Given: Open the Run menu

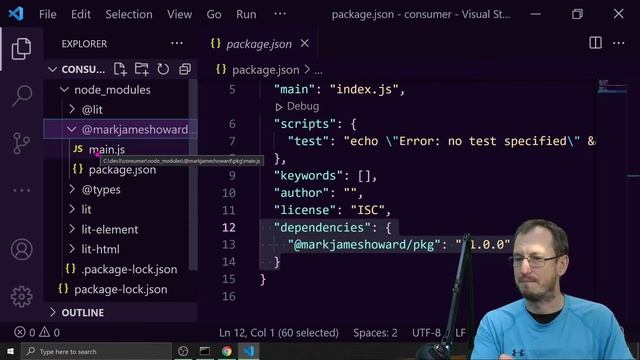Looking at the screenshot, I should point(246,14).
